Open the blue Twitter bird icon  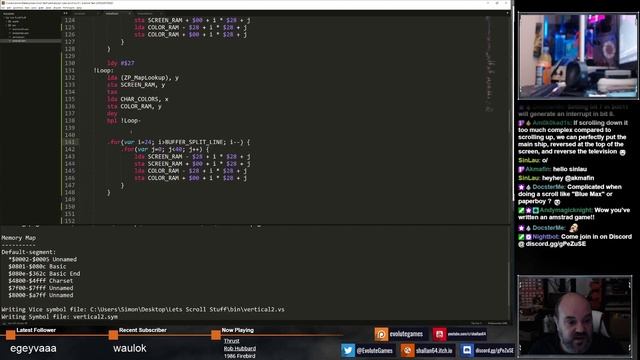pyautogui.click(x=348, y=350)
